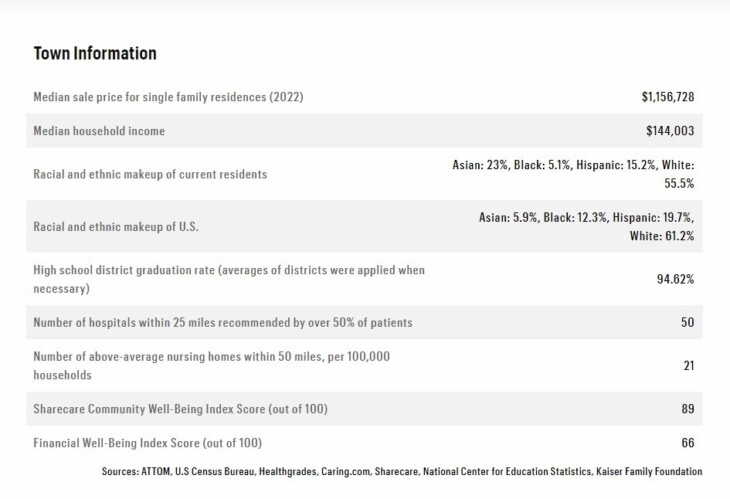Select the Sharecare score value 89

pyautogui.click(x=687, y=409)
